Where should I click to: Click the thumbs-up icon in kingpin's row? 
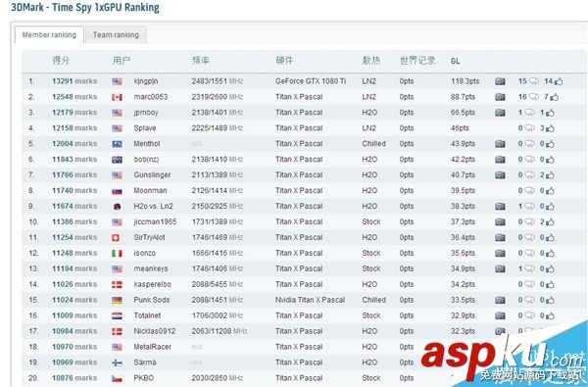pos(558,81)
